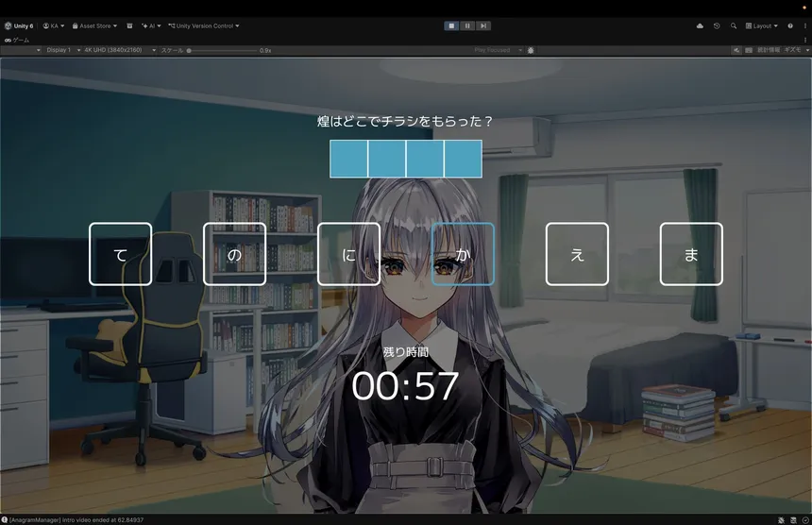Open the top toolbar's three-dot menu
Screen dimensions: 812x525
[805, 25]
